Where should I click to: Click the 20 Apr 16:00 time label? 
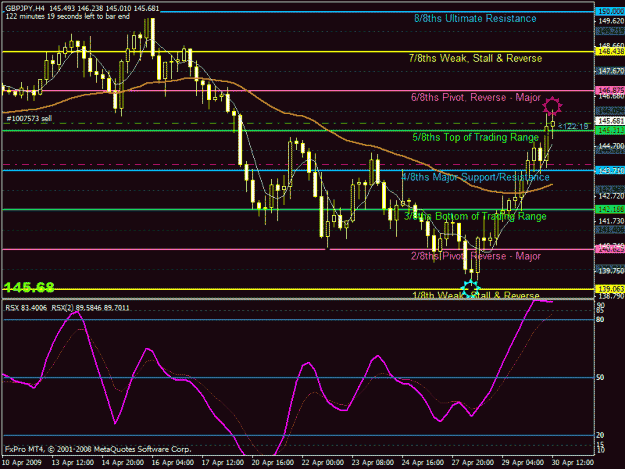point(273,463)
